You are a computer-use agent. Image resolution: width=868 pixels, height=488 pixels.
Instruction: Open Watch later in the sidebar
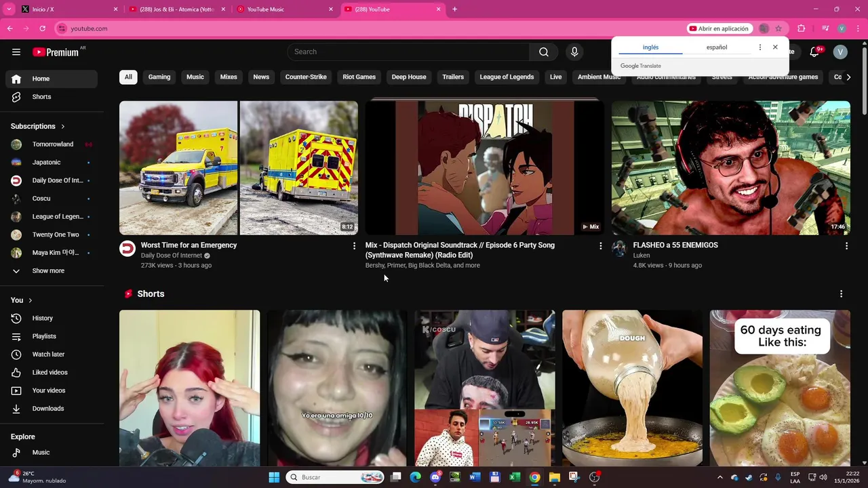click(52, 354)
